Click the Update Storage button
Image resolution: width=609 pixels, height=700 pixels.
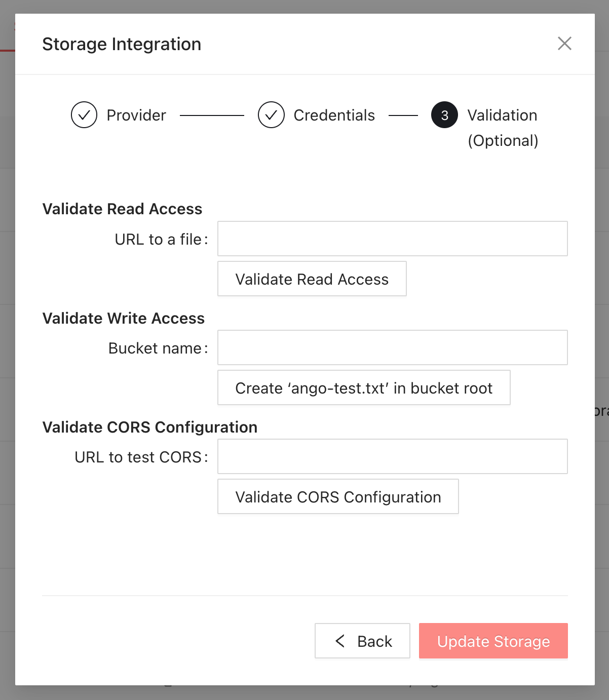click(x=493, y=641)
